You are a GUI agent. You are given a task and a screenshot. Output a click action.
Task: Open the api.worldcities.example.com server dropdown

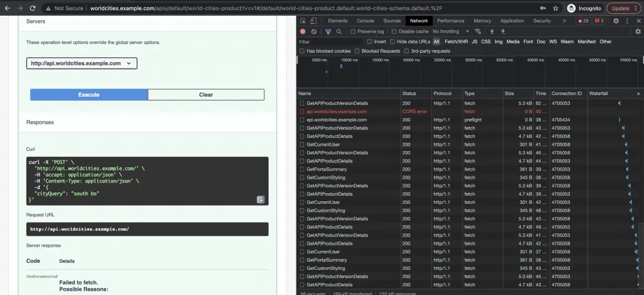pyautogui.click(x=82, y=64)
